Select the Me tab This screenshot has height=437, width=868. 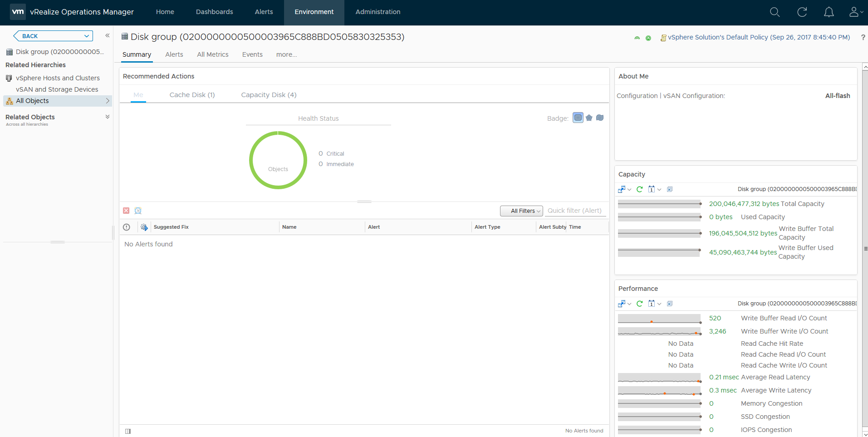coord(138,95)
